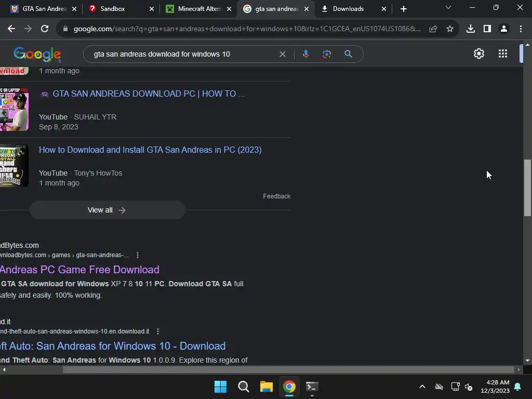Open more options for downloadbytes.com result
532x399 pixels.
[x=137, y=255]
